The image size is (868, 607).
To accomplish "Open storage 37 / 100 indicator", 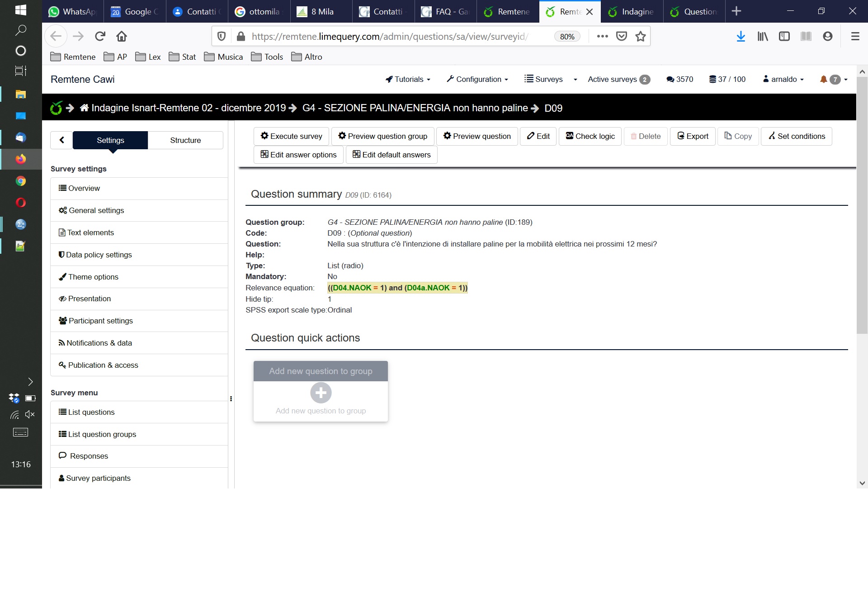I will (x=727, y=79).
